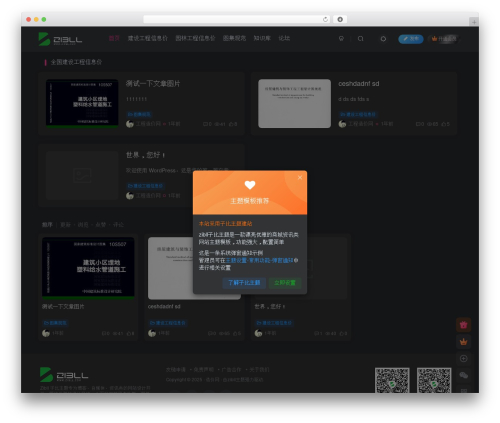Screen dimensions: 500x423
Task: Click the left QR code in the footer
Action: 392,380
